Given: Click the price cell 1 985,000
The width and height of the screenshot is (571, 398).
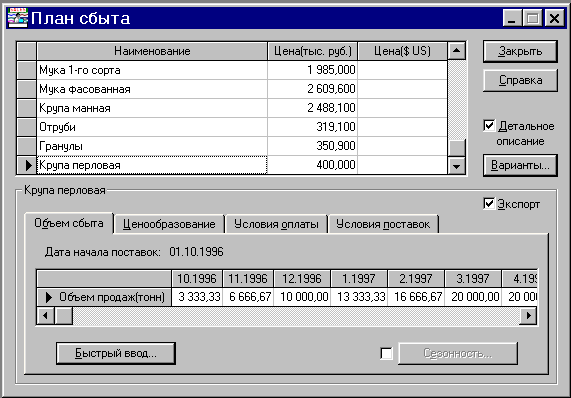Looking at the screenshot, I should [312, 70].
